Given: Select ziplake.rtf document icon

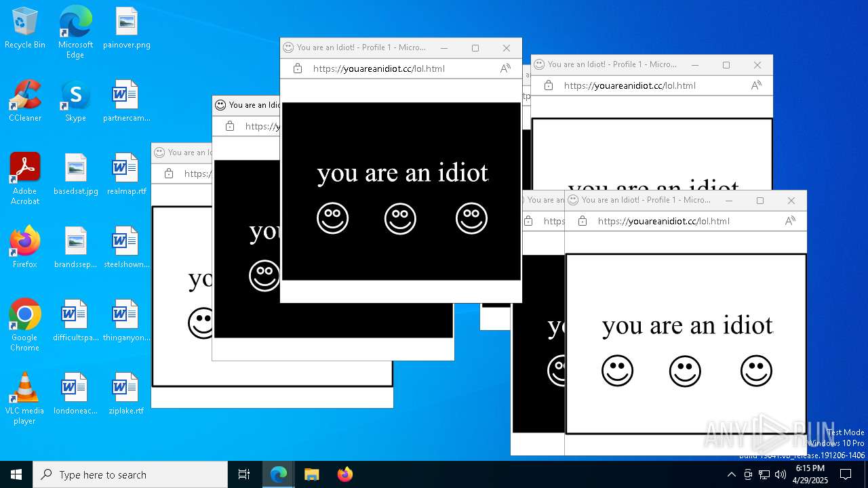Looking at the screenshot, I should click(126, 394).
